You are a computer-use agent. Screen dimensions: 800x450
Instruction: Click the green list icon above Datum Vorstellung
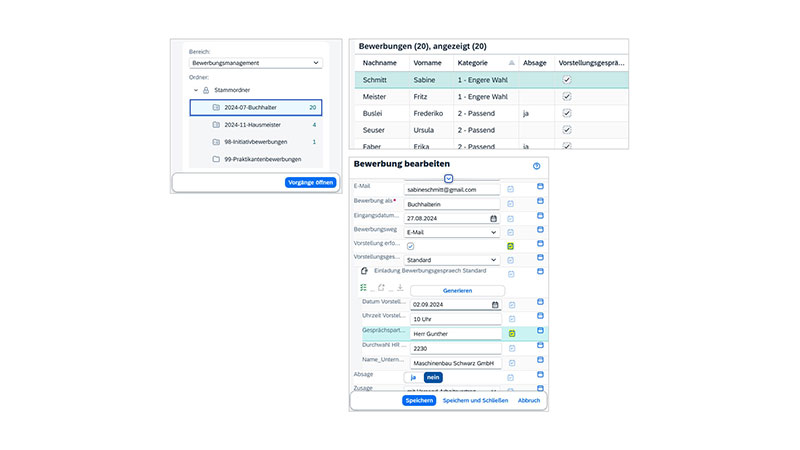point(364,288)
